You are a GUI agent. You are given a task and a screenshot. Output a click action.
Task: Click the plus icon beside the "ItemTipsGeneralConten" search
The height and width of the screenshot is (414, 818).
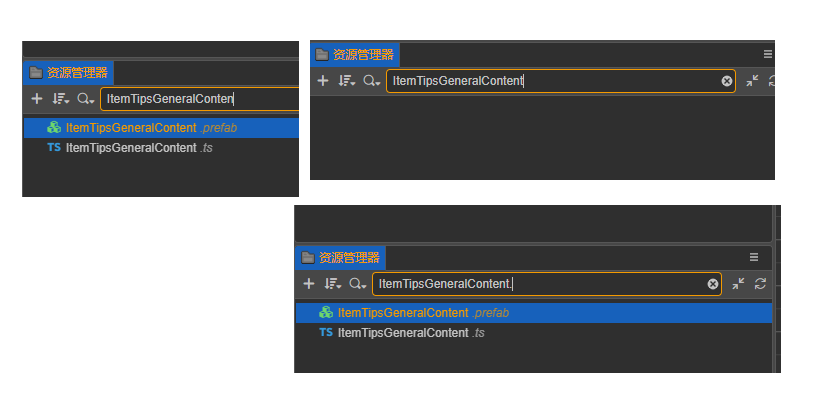[37, 99]
